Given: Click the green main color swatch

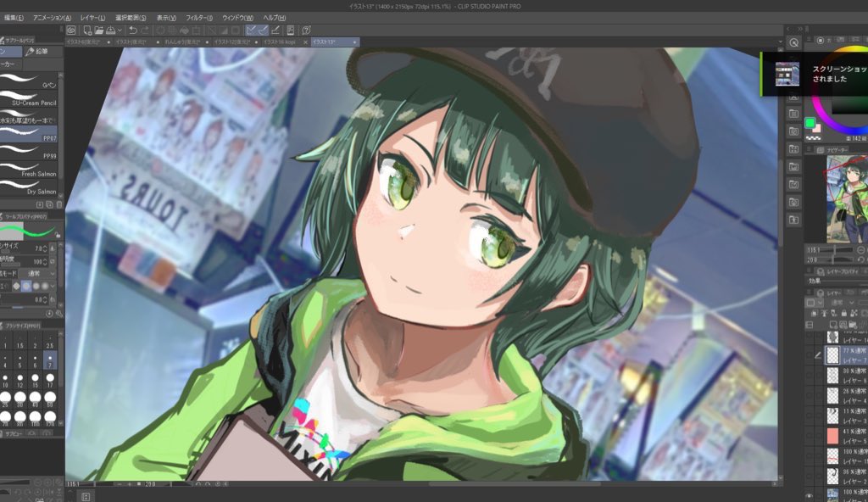Looking at the screenshot, I should point(809,123).
